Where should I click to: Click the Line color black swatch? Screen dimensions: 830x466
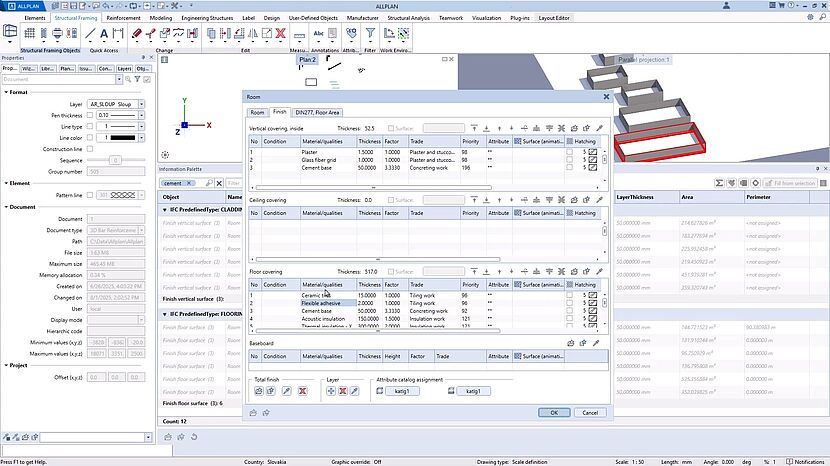[x=122, y=138]
